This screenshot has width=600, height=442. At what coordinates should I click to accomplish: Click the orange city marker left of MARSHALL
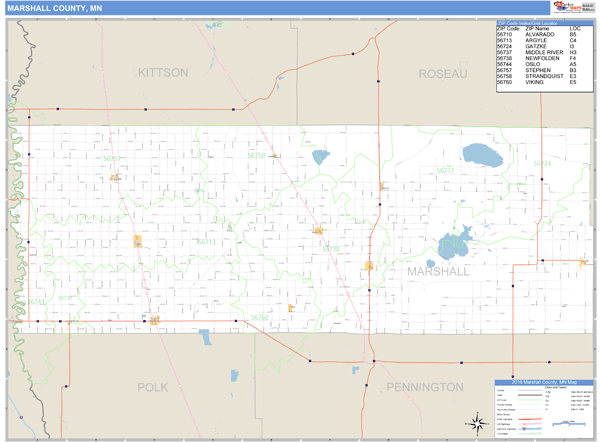pyautogui.click(x=369, y=265)
